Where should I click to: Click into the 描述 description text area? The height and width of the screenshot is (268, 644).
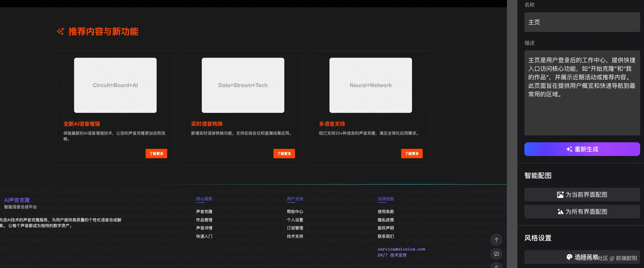coord(582,93)
